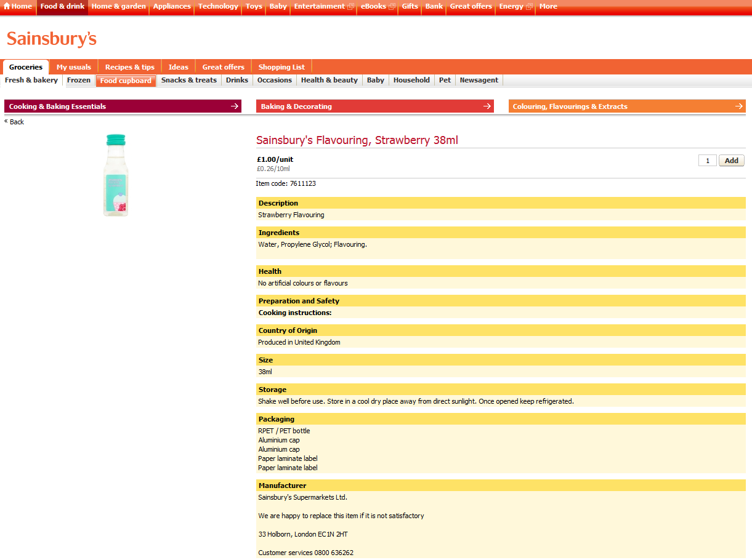Viewport: 752px width, 560px height.
Task: Select the Groceries tab
Action: pyautogui.click(x=26, y=67)
